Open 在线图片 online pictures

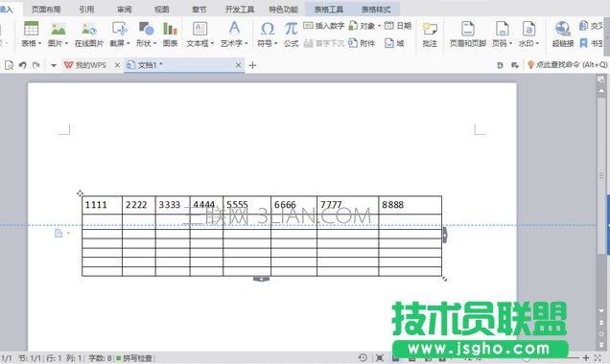pos(89,34)
